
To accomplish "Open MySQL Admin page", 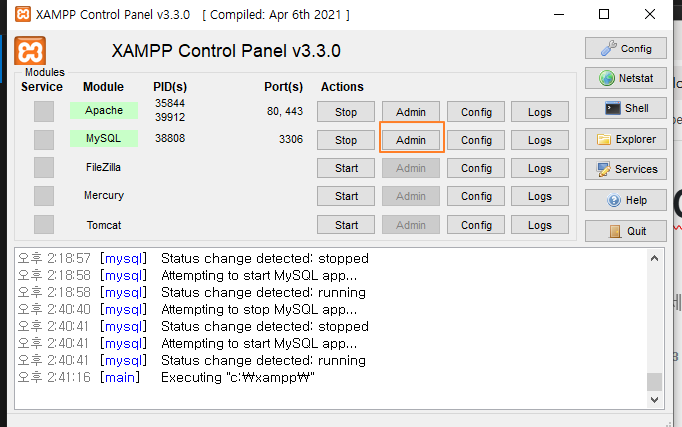I will tap(411, 140).
